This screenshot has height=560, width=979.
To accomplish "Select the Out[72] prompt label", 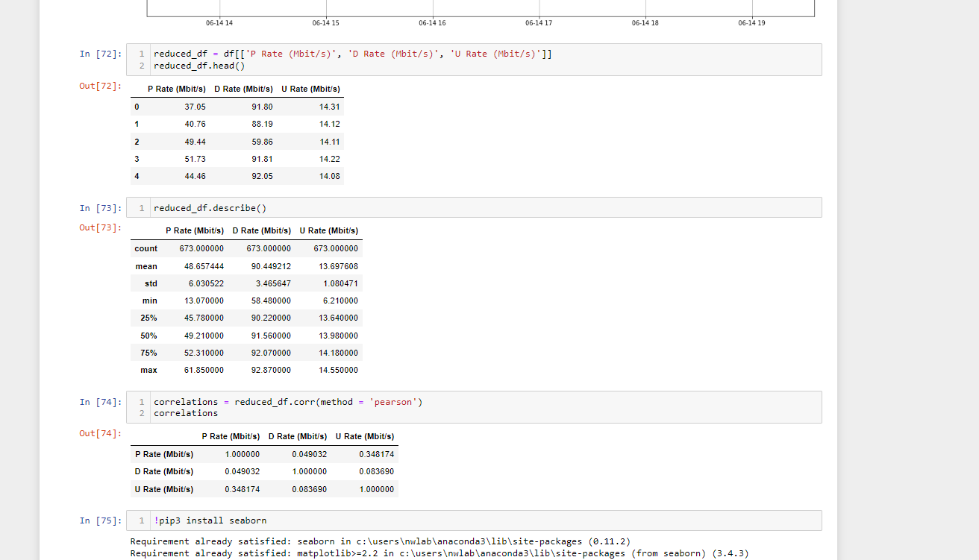I will (x=101, y=86).
